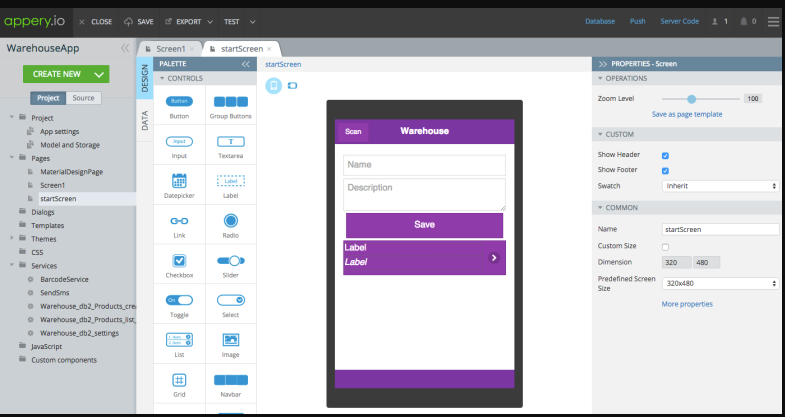The width and height of the screenshot is (785, 417).
Task: Click the Name property input field
Action: (x=720, y=230)
